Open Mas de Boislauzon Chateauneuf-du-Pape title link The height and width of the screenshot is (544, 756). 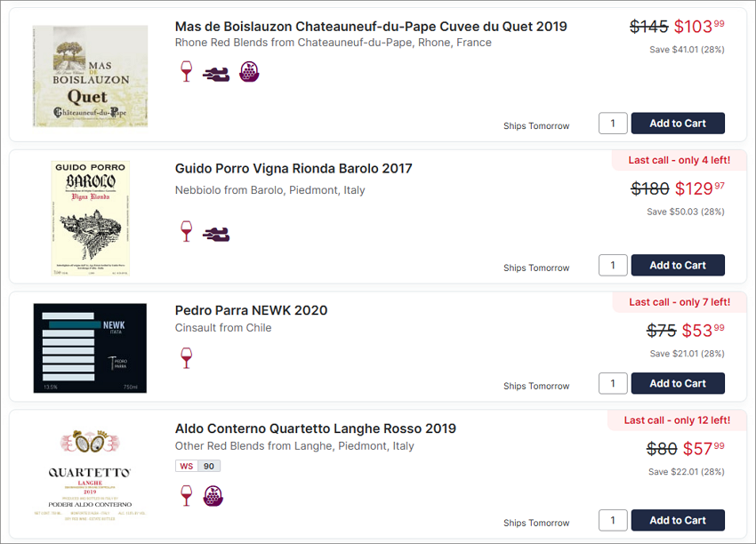(371, 27)
